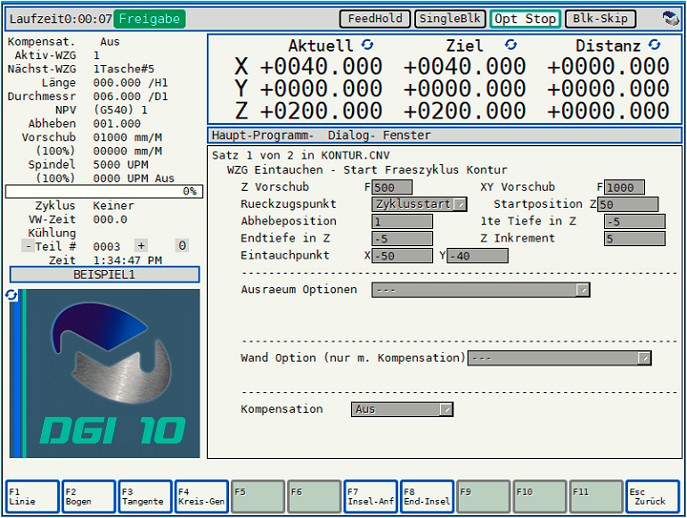Click the machine icon at top right

tap(670, 19)
